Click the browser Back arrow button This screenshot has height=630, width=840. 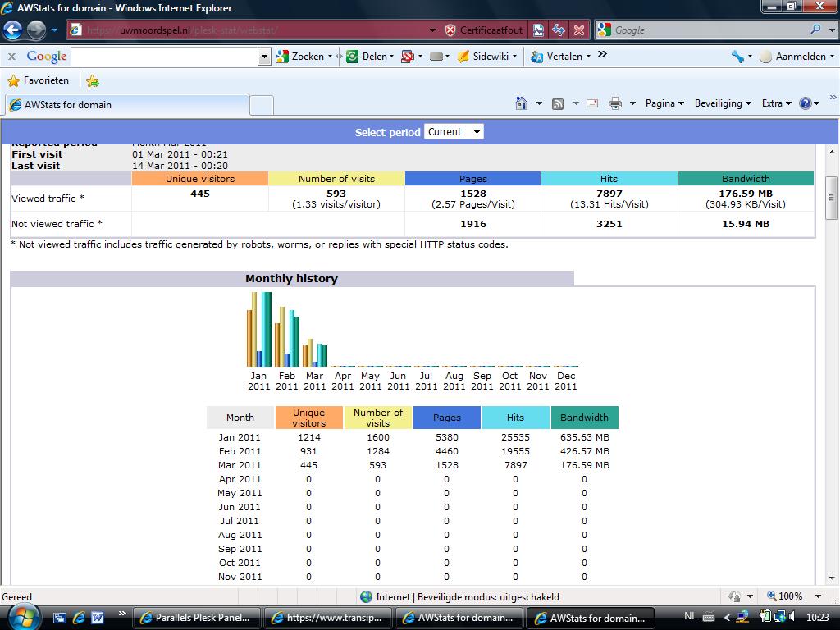click(x=13, y=30)
